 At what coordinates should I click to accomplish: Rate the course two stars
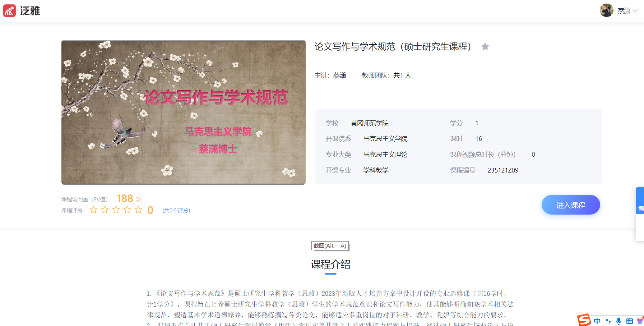(105, 210)
